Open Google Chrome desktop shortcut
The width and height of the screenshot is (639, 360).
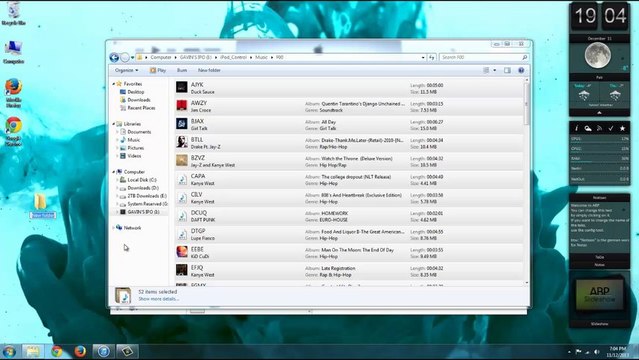point(13,132)
